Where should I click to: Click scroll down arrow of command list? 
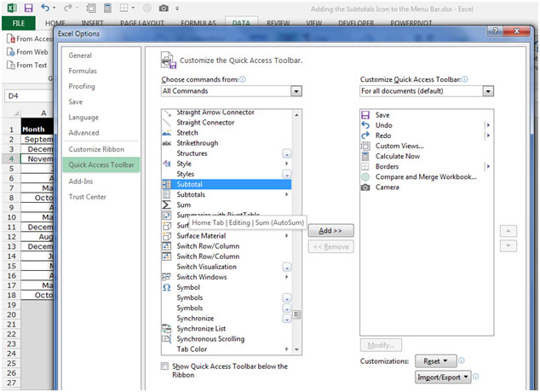(296, 349)
